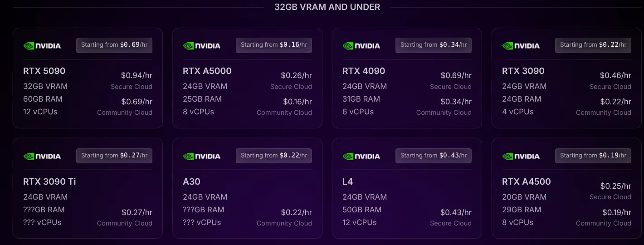
Task: Choose the Starting from $0.34/hr badge
Action: [x=434, y=45]
